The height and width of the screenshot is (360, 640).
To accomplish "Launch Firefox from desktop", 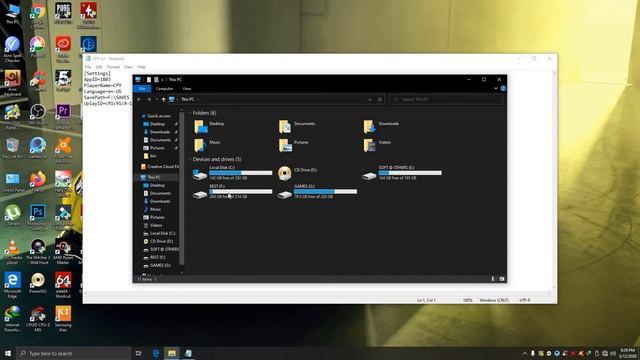I will (x=38, y=182).
